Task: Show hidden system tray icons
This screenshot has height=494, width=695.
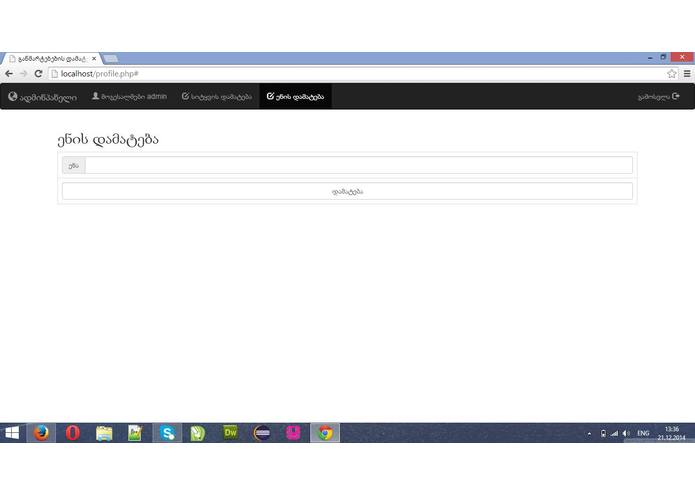Action: (589, 434)
